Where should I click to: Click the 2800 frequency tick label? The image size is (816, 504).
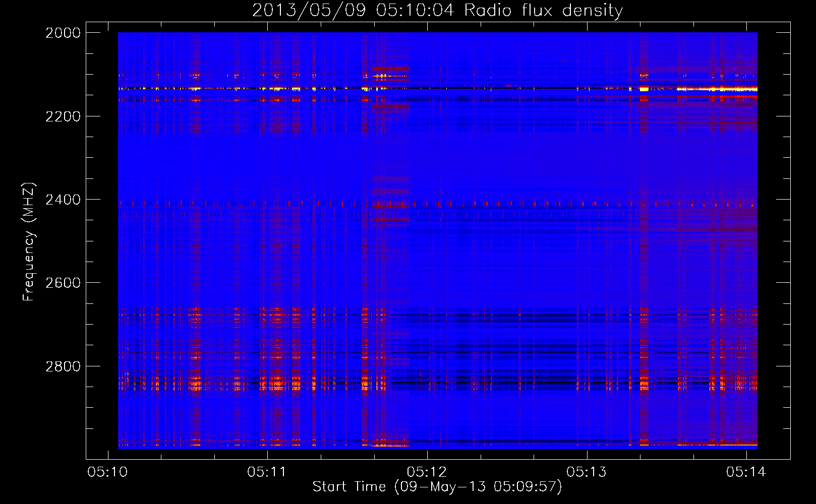point(63,366)
